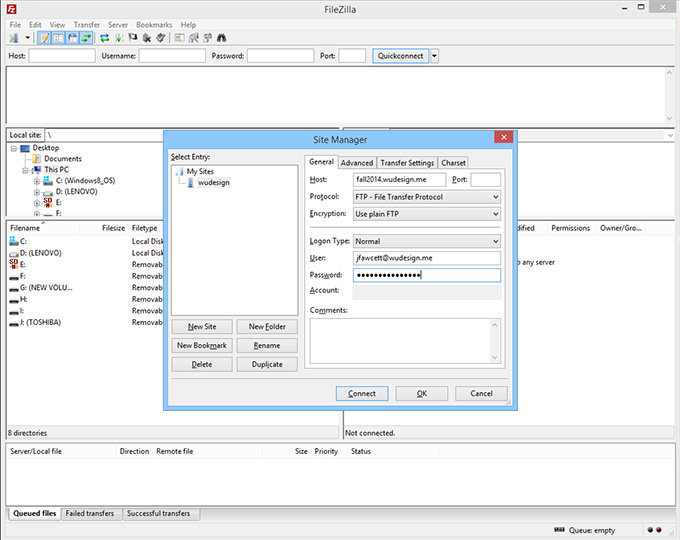Click the New Site button
The image size is (680, 540).
coord(203,326)
